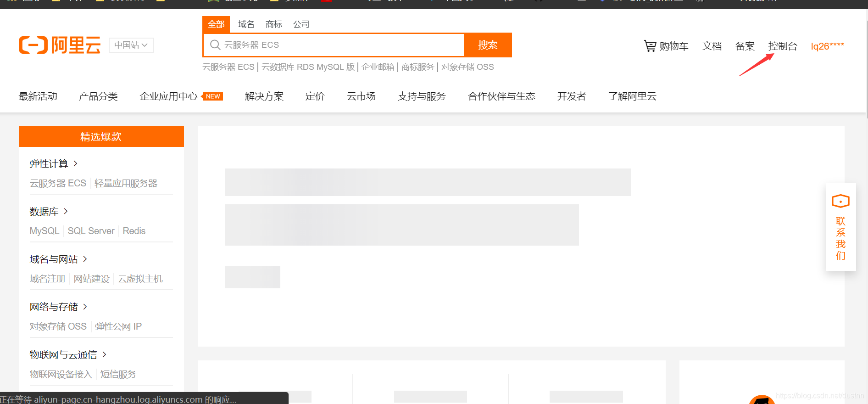
Task: Select the 公司 search tab
Action: 301,24
